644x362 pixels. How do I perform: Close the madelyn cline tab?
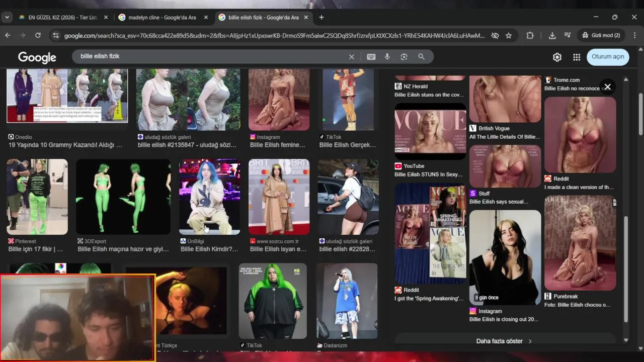tap(206, 17)
